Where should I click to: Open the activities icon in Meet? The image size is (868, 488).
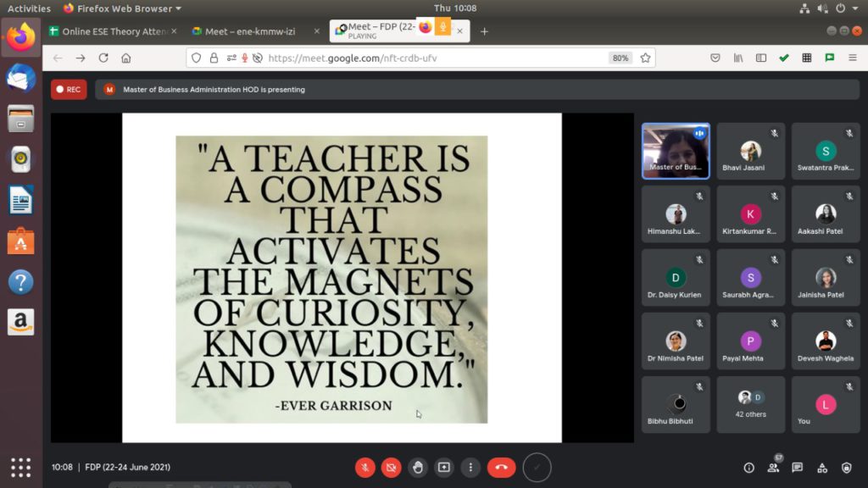point(822,468)
